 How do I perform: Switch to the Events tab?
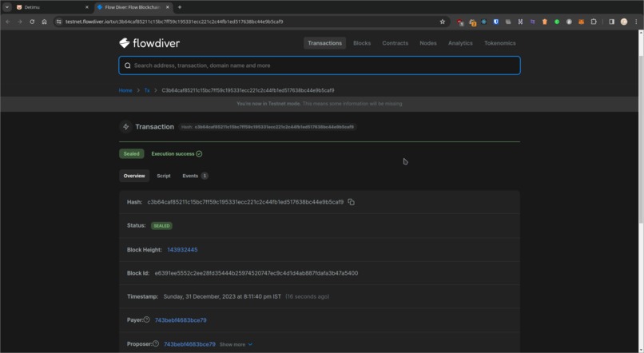pyautogui.click(x=195, y=176)
